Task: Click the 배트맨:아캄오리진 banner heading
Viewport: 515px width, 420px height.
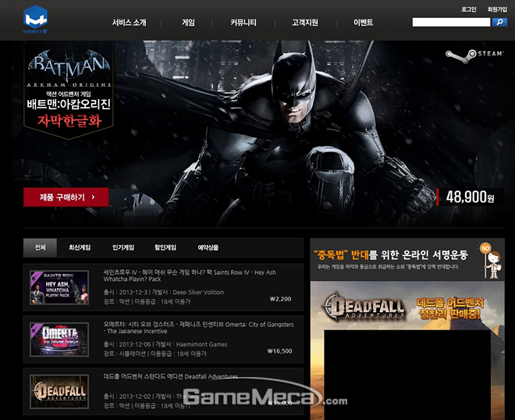Action: [69, 104]
